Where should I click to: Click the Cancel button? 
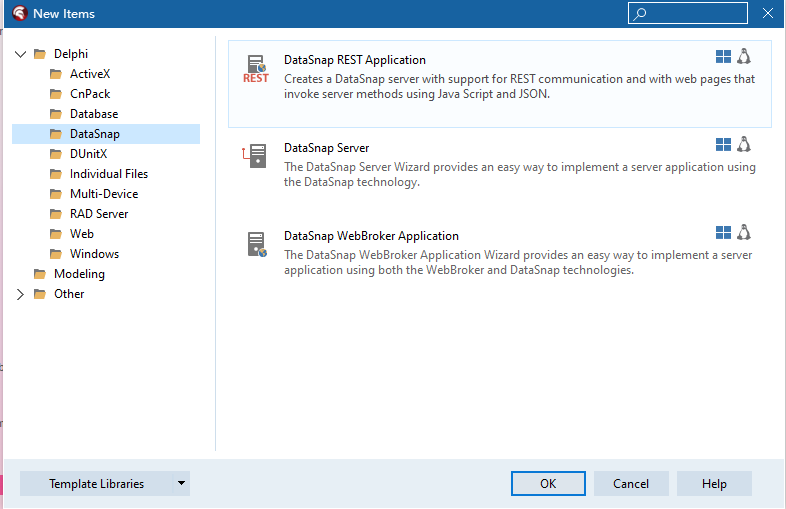(631, 483)
